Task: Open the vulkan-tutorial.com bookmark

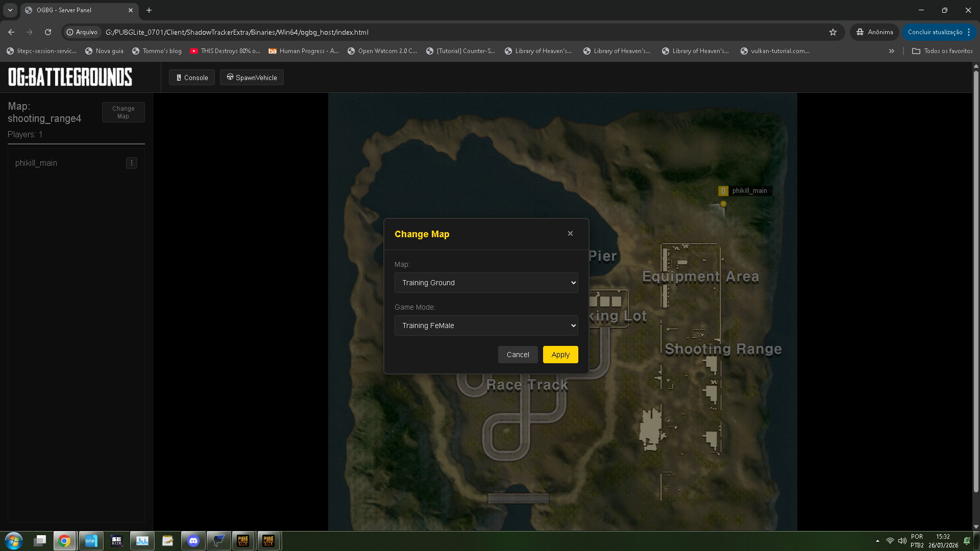Action: click(775, 51)
